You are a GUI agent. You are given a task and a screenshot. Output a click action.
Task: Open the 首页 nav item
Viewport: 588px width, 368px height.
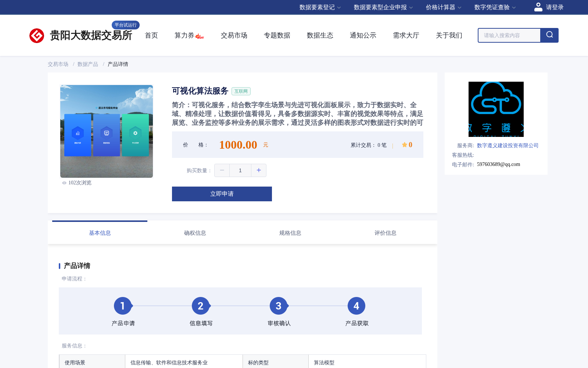(151, 35)
